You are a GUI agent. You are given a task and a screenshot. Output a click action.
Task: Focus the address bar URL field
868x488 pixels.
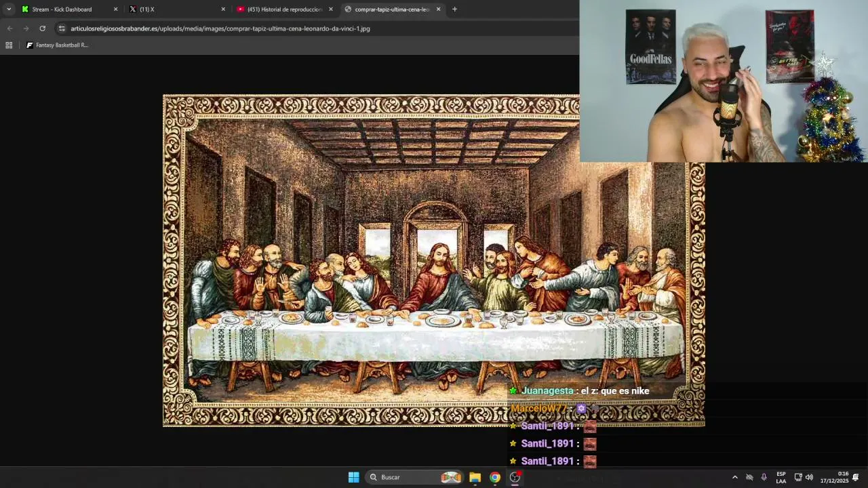tap(220, 28)
